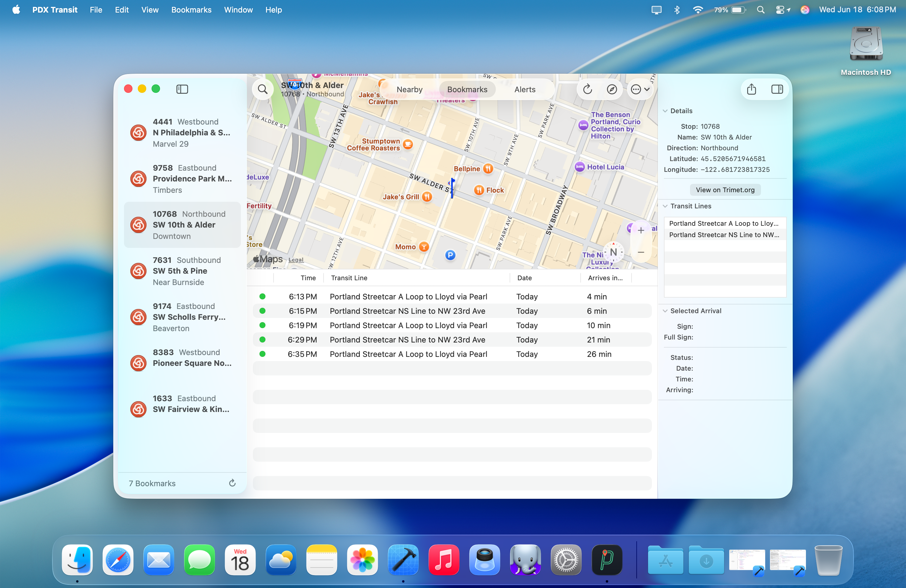This screenshot has height=588, width=906.
Task: Select the 6:19 PM A Loop arrival row
Action: [452, 325]
